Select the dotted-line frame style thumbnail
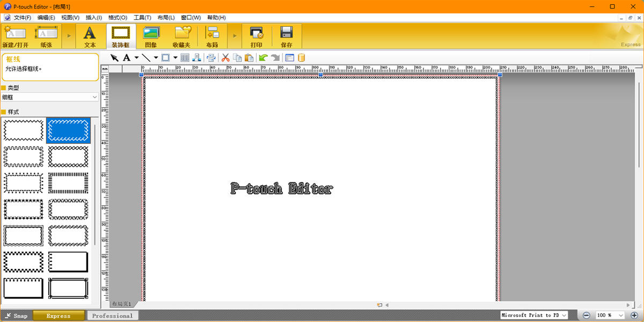 click(x=24, y=183)
